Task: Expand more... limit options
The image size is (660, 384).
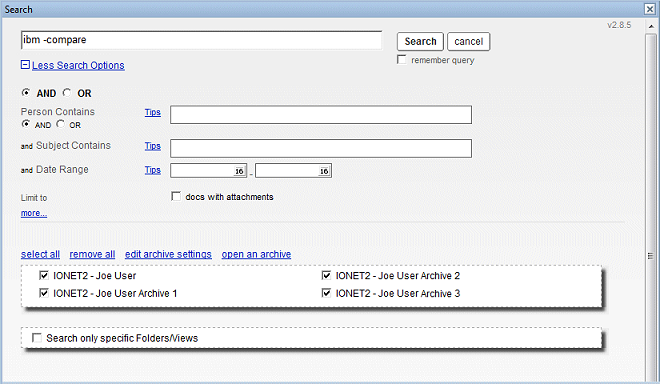Action: pos(34,213)
